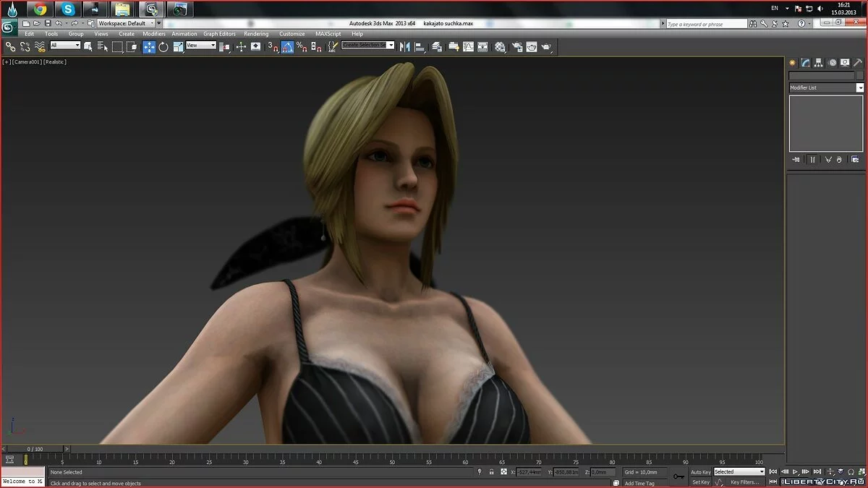Click the Key Filters button
Image resolution: width=868 pixels, height=488 pixels.
744,482
